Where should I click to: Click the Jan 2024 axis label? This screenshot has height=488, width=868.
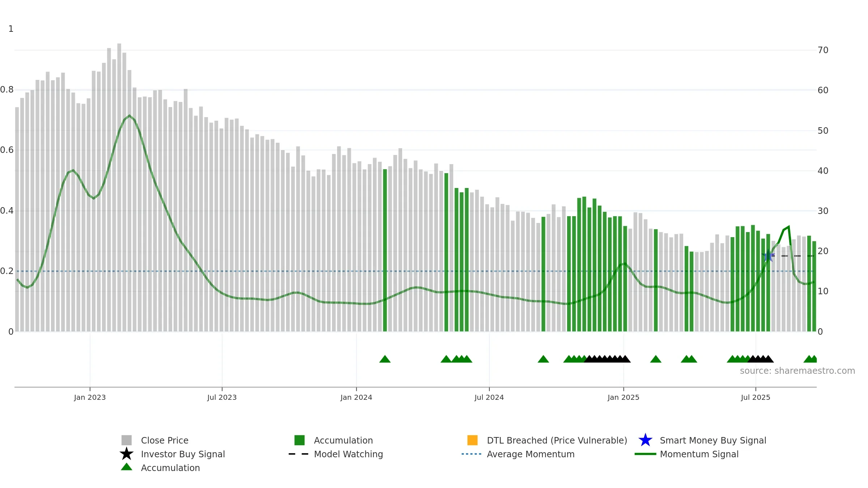(x=356, y=397)
